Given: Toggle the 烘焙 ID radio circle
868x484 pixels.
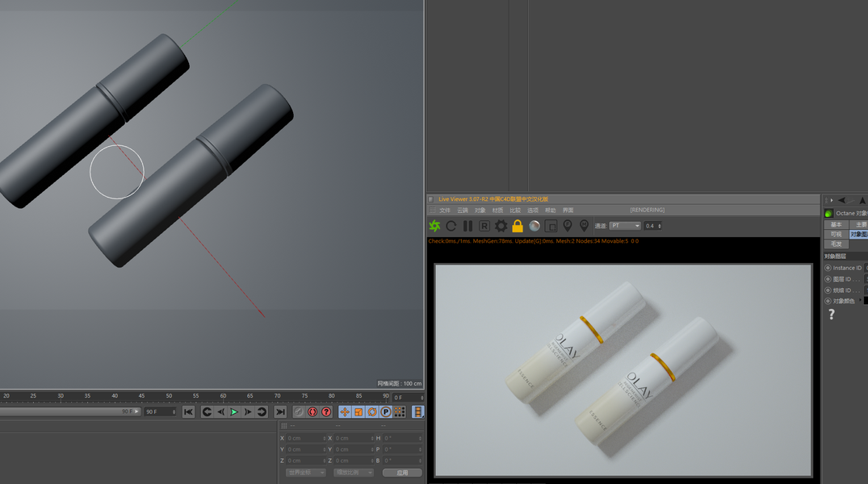Looking at the screenshot, I should click(828, 290).
